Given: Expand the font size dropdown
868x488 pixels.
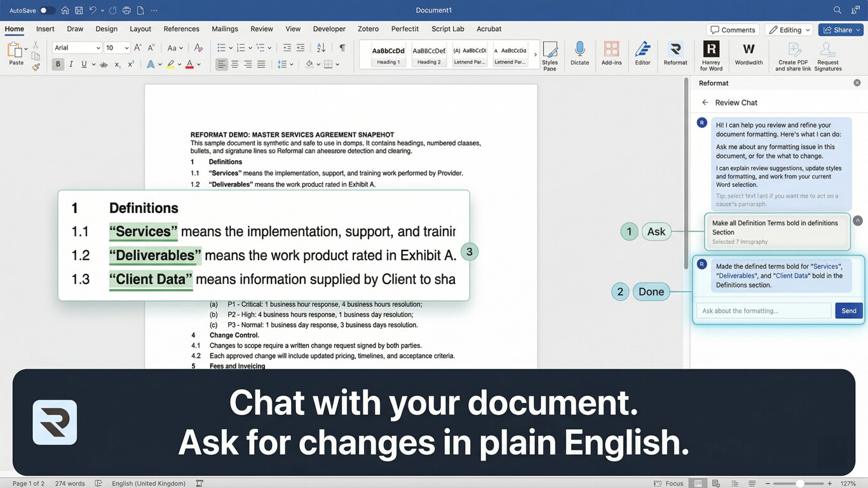Looking at the screenshot, I should 126,48.
